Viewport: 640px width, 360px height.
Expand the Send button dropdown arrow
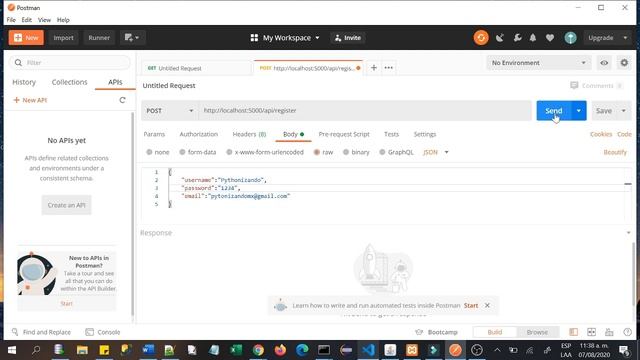[x=578, y=111]
